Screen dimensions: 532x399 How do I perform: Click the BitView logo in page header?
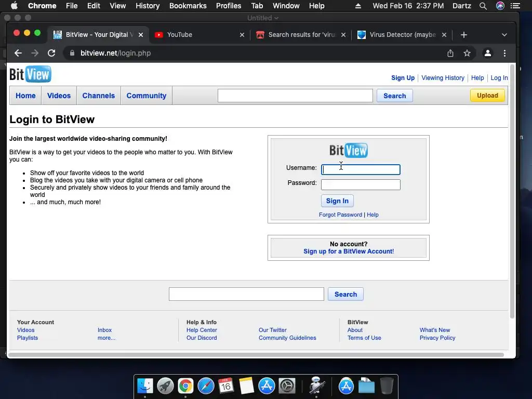(30, 74)
